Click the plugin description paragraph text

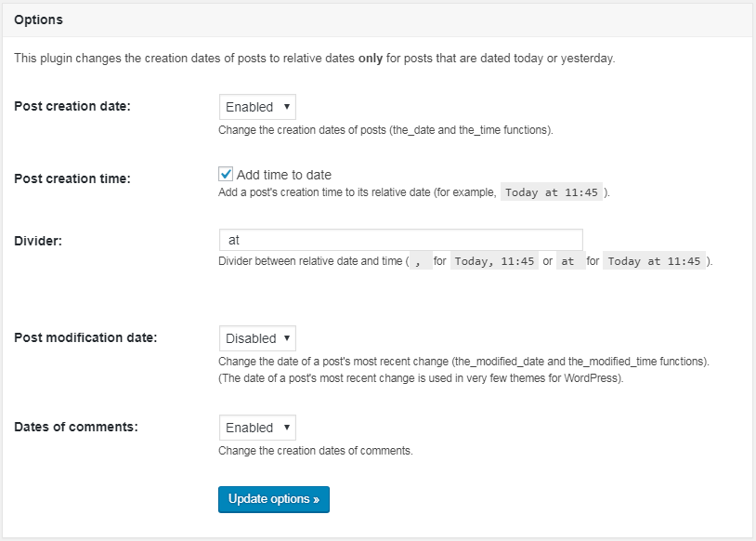[x=314, y=58]
